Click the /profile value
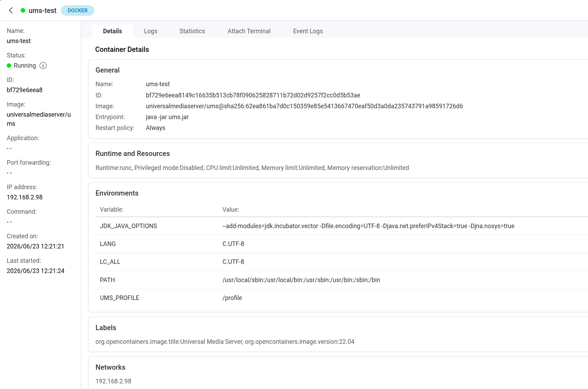 [x=232, y=298]
